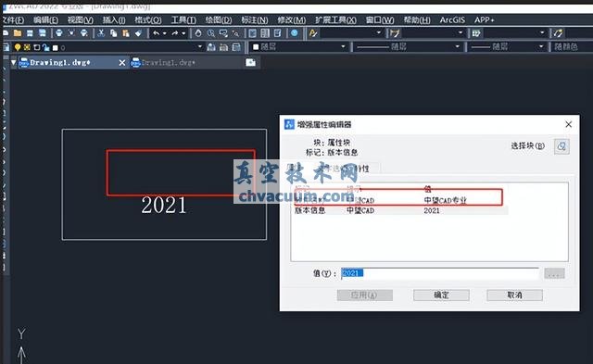Open the text style manager icon
The image size is (593, 364).
[x=313, y=33]
